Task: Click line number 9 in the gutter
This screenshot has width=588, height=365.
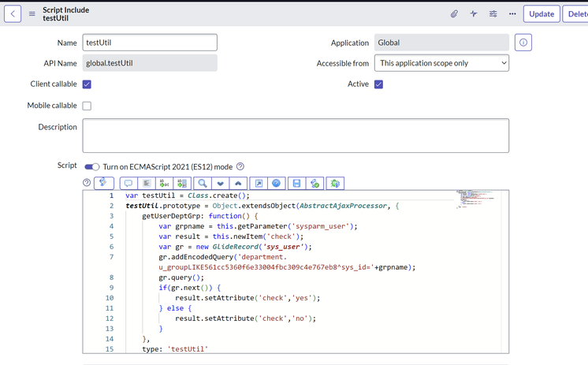Action: pos(111,288)
